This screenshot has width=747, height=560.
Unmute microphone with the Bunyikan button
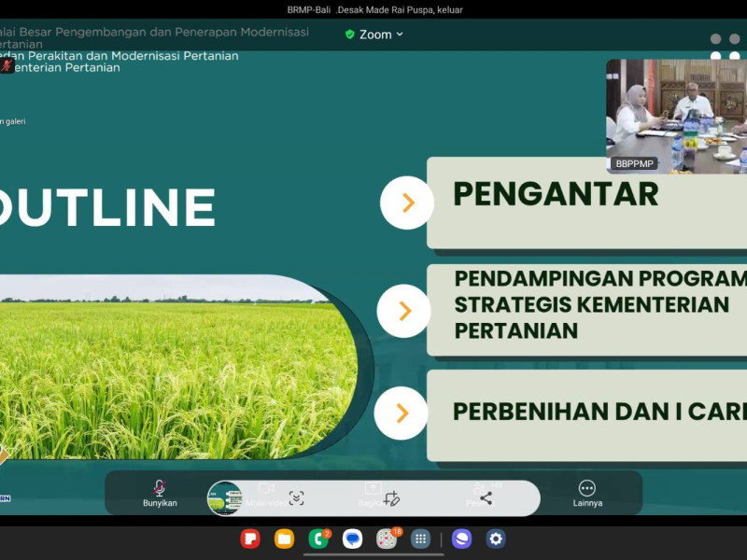pyautogui.click(x=160, y=493)
